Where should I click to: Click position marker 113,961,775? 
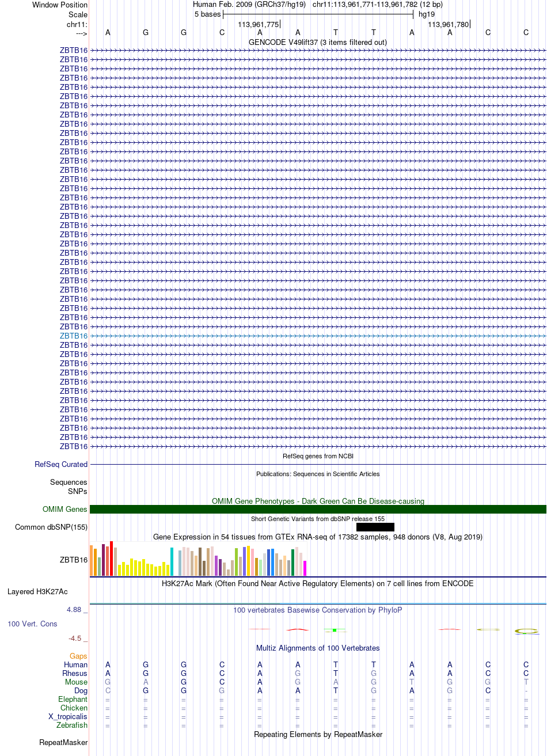(x=259, y=24)
